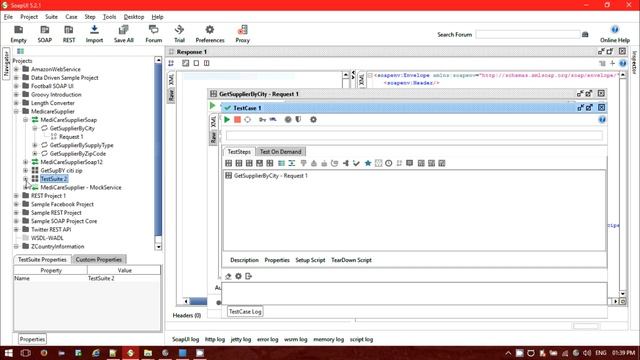Open TestCase options gear icon
Viewport: 640px width, 360px height.
pos(313,120)
